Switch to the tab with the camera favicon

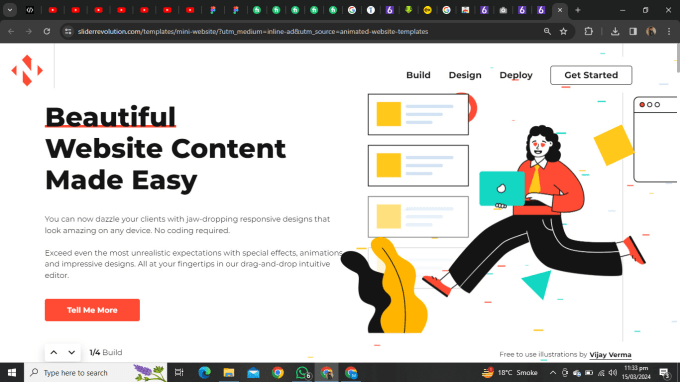503,10
